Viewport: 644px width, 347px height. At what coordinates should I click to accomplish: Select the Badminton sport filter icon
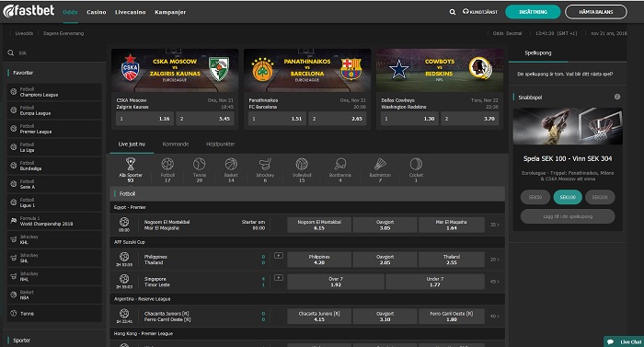[x=380, y=164]
